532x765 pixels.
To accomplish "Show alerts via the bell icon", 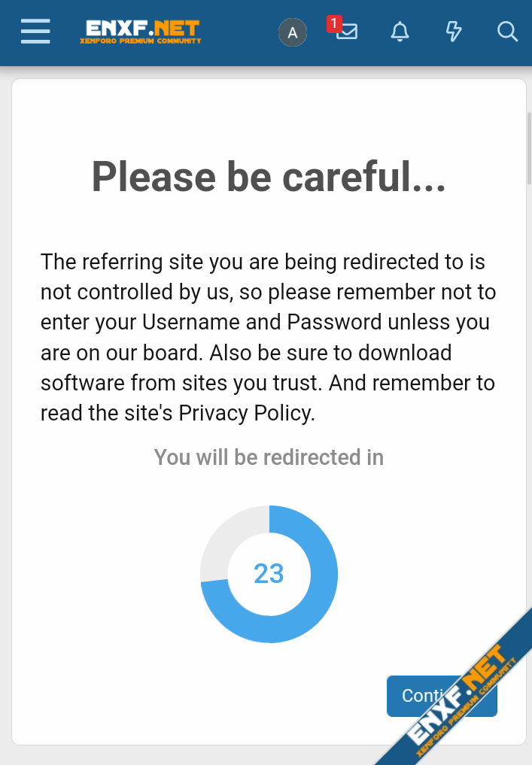I will point(400,32).
